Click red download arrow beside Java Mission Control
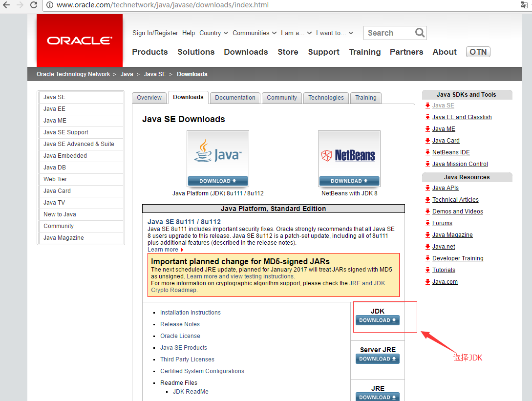 coord(427,164)
